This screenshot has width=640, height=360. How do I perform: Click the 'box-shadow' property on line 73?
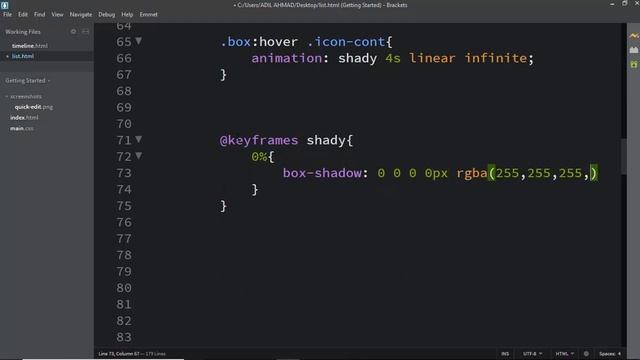[322, 173]
